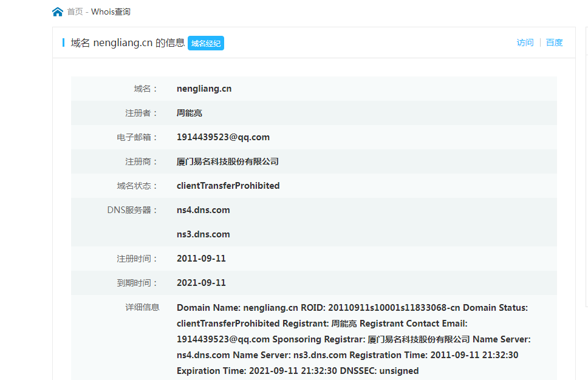The width and height of the screenshot is (588, 380).
Task: Click the 到期时间 field label
Action: [x=137, y=283]
